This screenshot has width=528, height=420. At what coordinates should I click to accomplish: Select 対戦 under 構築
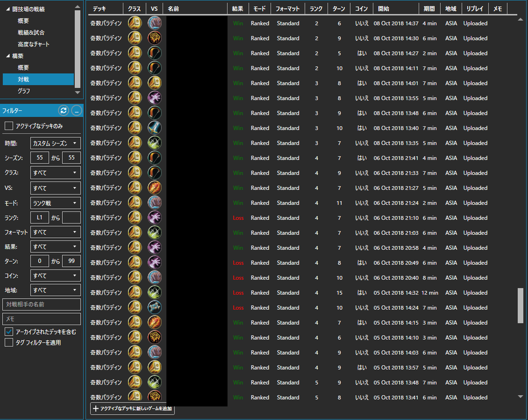38,79
